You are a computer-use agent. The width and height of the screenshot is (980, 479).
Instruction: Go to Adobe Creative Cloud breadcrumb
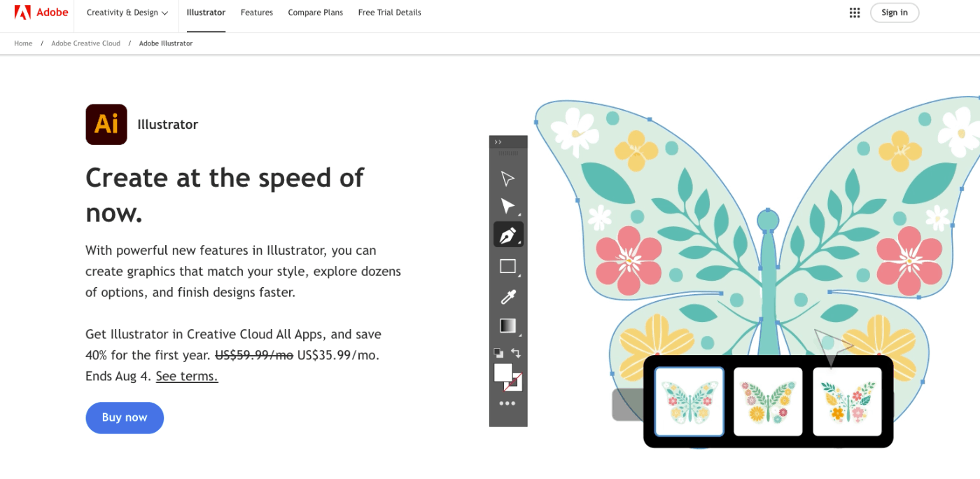pos(85,43)
